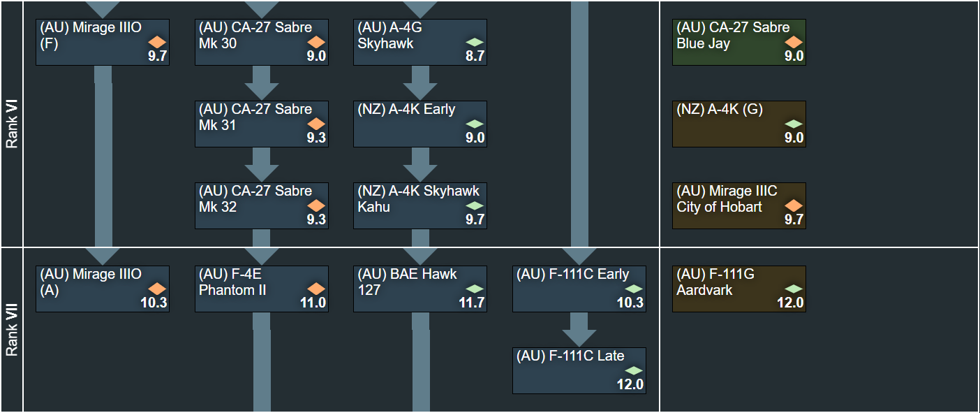980x413 pixels.
Task: Click orange fighter icon on Mirage IIIO (F)
Action: point(158,42)
